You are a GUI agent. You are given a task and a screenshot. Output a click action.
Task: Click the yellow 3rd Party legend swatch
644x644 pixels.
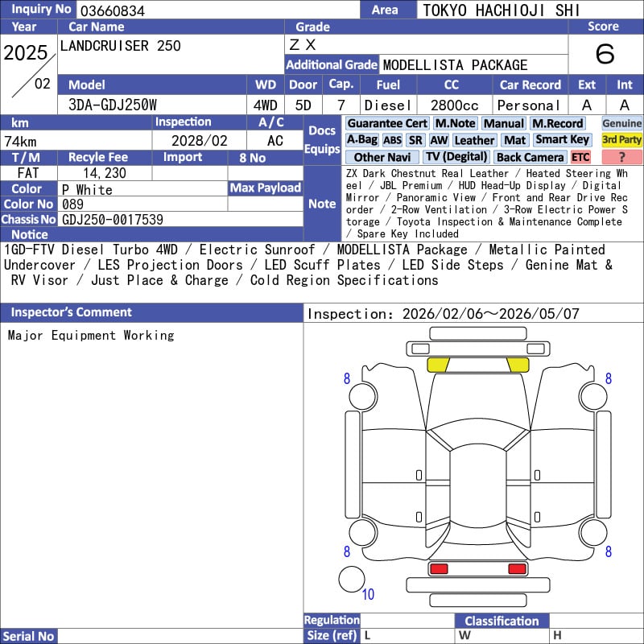coord(621,140)
